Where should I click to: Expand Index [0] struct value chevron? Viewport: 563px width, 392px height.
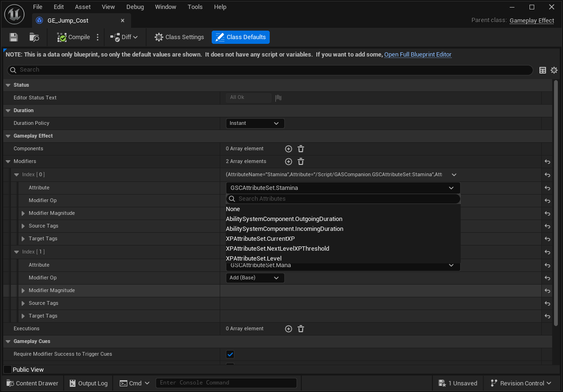[x=454, y=175]
